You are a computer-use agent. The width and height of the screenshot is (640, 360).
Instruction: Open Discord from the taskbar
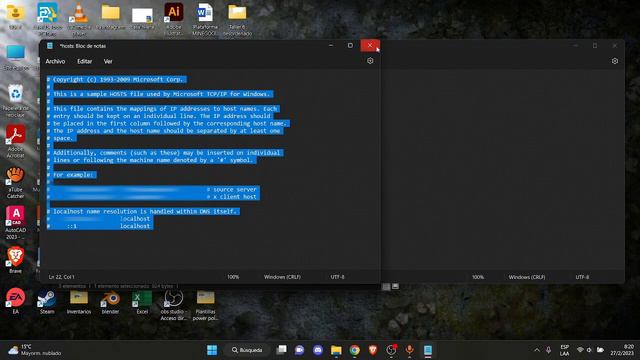click(318, 350)
